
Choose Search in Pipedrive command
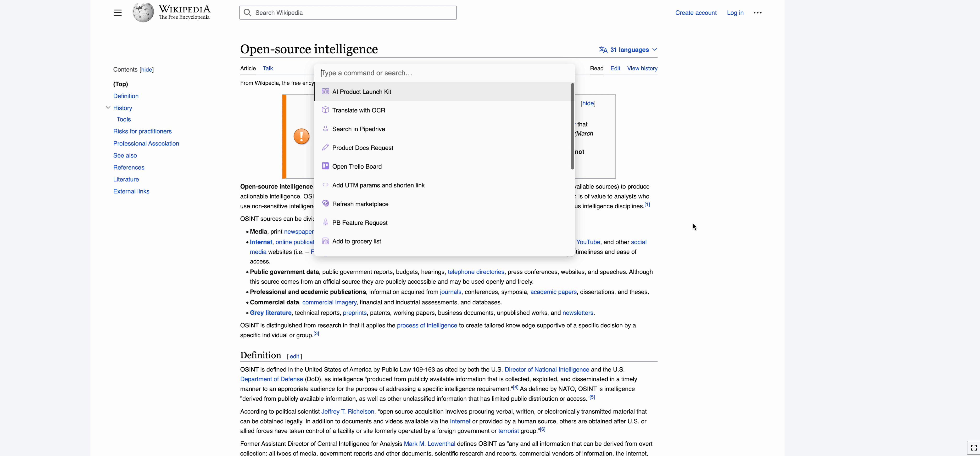tap(442, 129)
